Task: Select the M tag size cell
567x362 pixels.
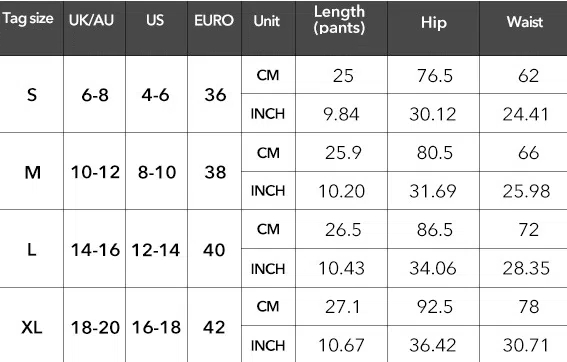Action: coord(31,171)
